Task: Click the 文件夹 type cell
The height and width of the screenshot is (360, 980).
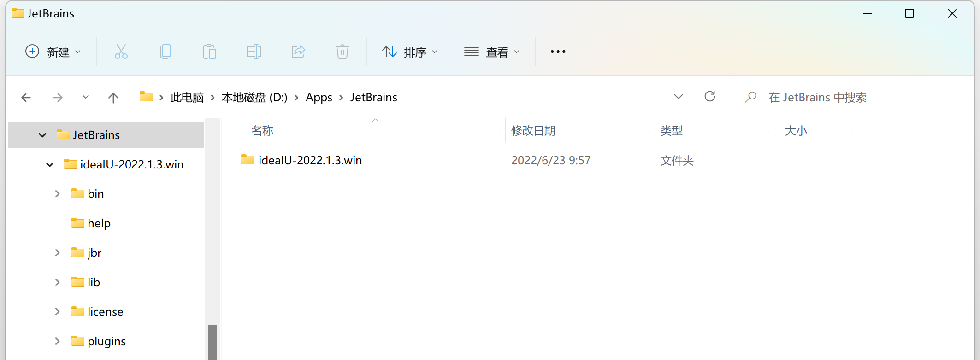Action: [677, 160]
